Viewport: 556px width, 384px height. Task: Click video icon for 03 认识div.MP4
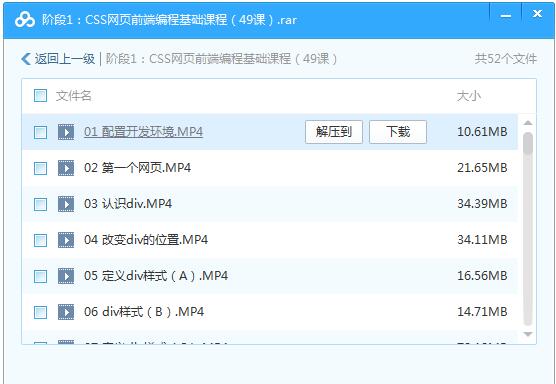point(66,204)
